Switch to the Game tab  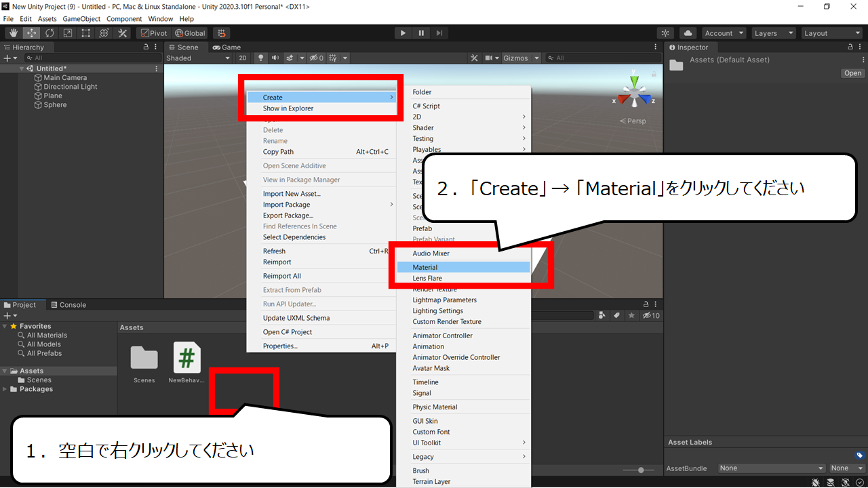point(226,47)
